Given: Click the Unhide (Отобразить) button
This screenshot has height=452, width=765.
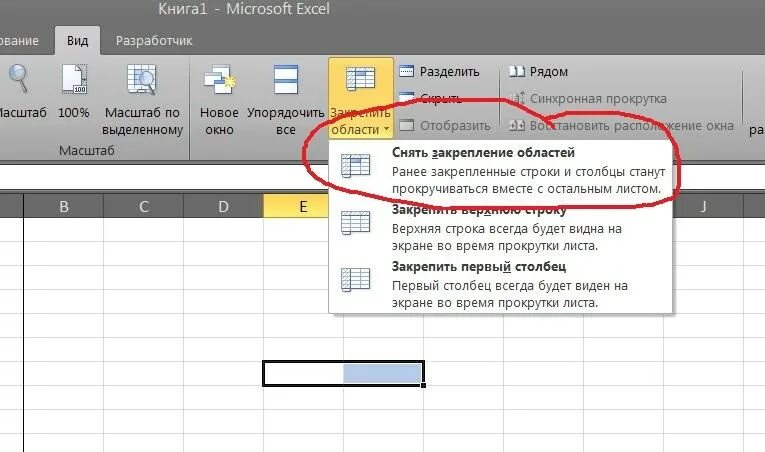Looking at the screenshot, I should pos(445,125).
